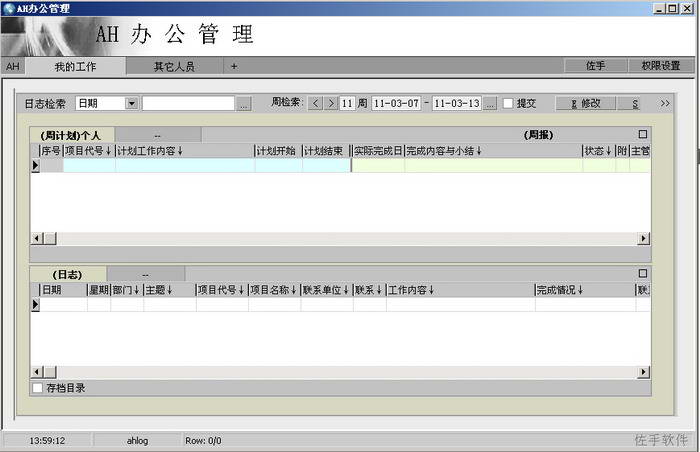Sort by 项目代号 column in weekly plan

tap(88, 151)
